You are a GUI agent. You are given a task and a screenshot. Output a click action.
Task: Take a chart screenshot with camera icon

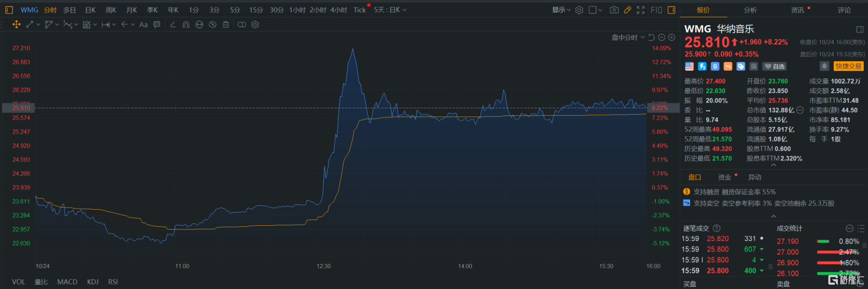(614, 10)
